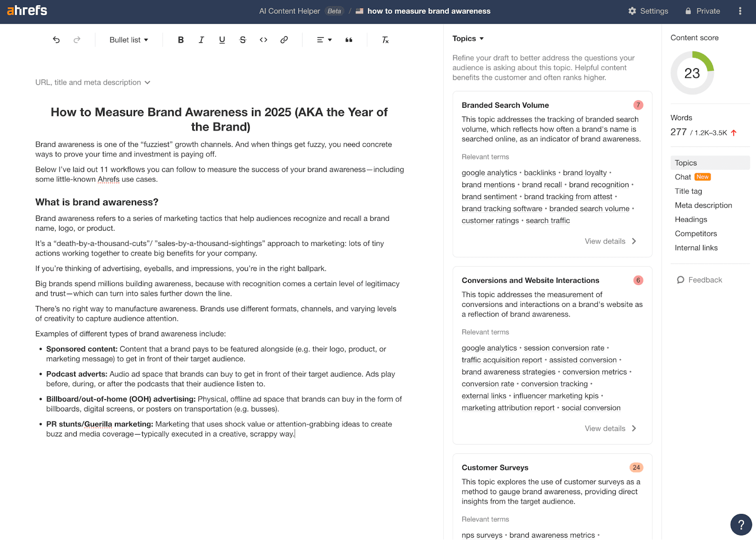756x540 pixels.
Task: Toggle bold formatting in the editor toolbar
Action: click(180, 40)
